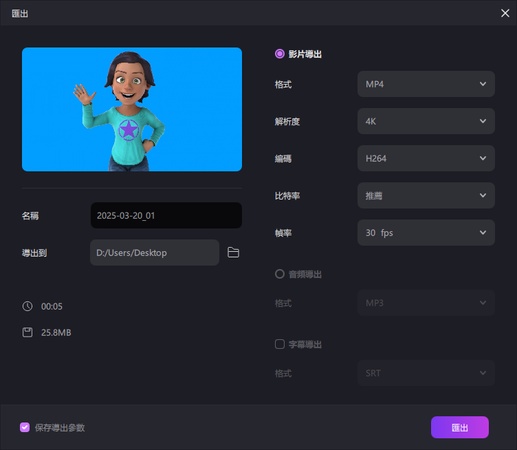Click the 幀率 label

pos(283,233)
